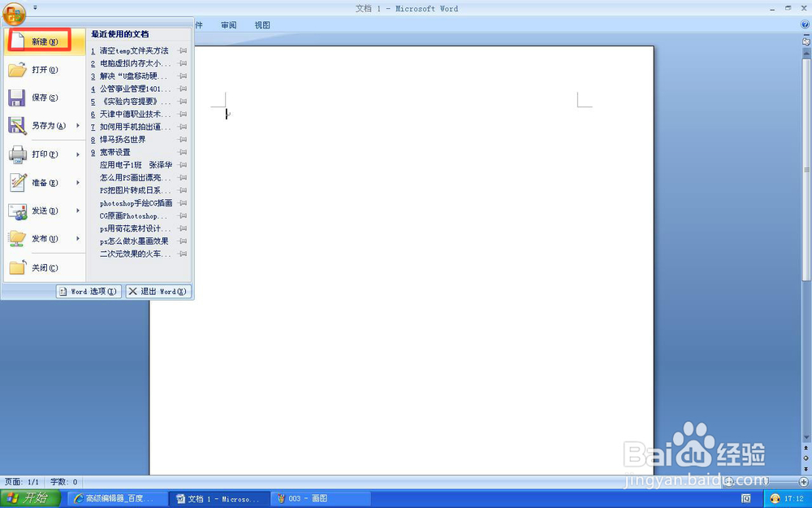Expand the 发布 (Publish) submenu
This screenshot has height=508, width=812.
point(78,238)
